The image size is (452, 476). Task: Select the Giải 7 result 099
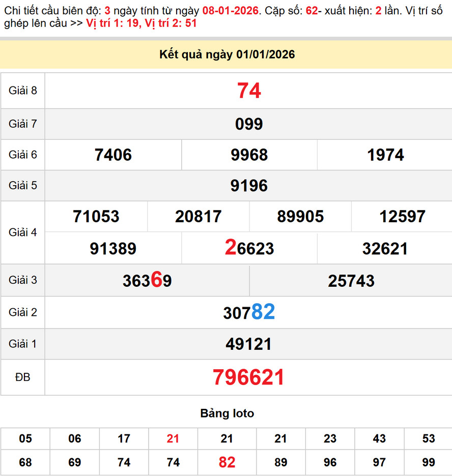[x=249, y=124]
